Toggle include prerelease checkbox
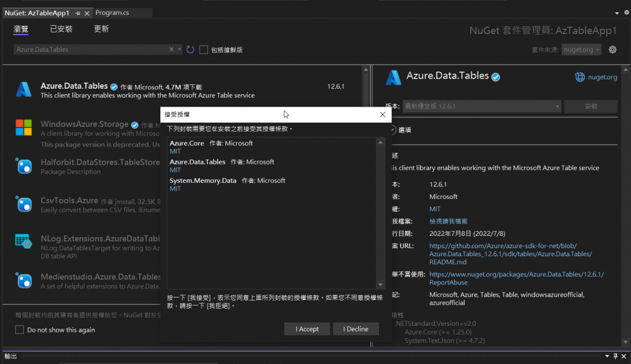This screenshot has height=364, width=631. point(203,49)
